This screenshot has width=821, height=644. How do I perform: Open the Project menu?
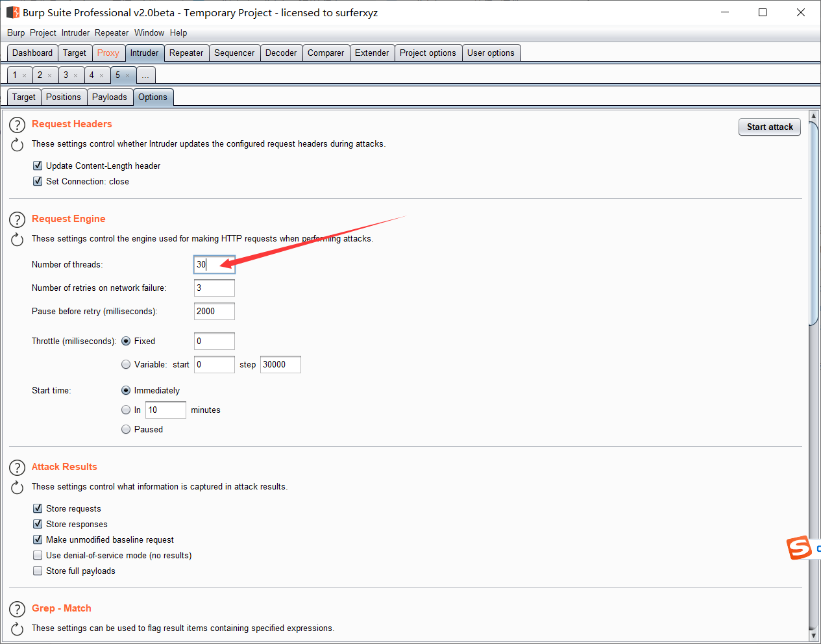(x=43, y=32)
